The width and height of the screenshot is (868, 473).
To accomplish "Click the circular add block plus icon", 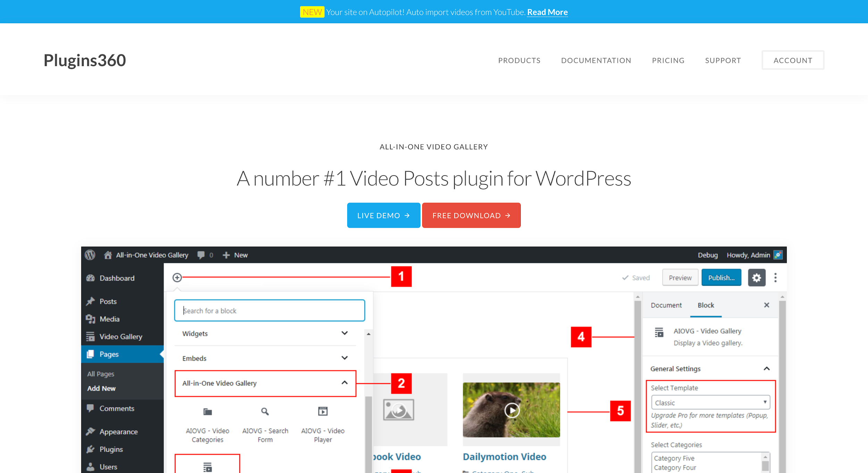I will [177, 277].
